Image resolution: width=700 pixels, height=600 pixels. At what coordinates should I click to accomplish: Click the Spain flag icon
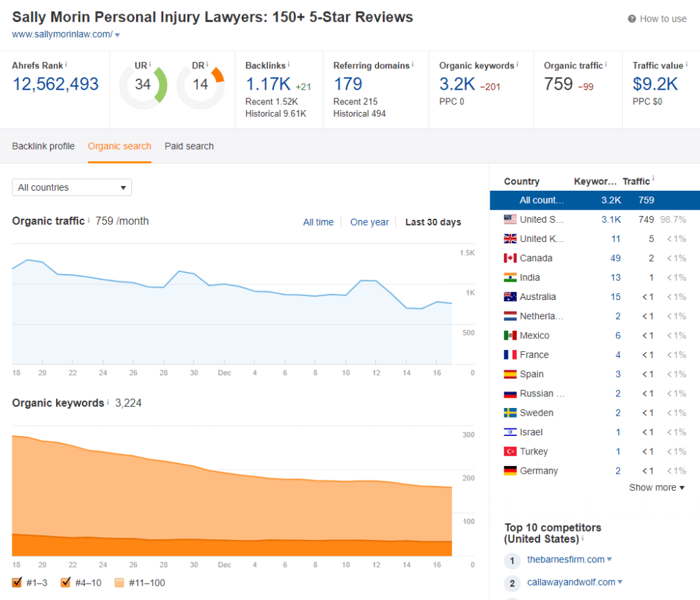(510, 374)
